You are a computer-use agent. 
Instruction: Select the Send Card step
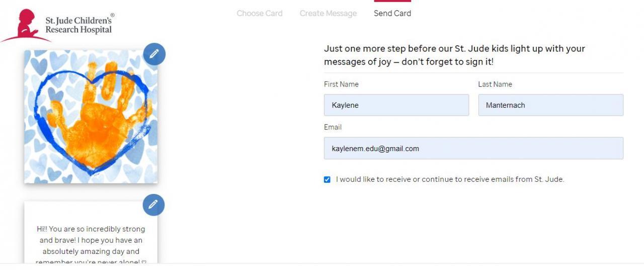(x=392, y=14)
